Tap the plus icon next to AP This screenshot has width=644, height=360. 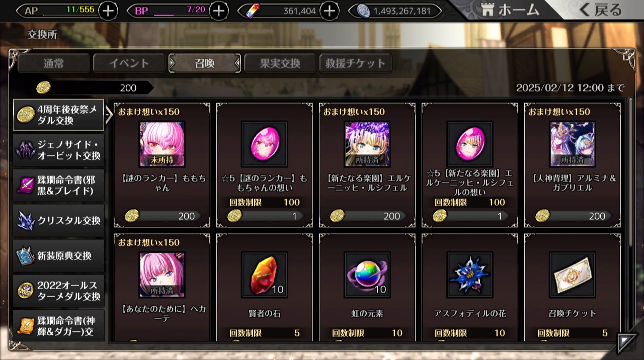point(108,11)
